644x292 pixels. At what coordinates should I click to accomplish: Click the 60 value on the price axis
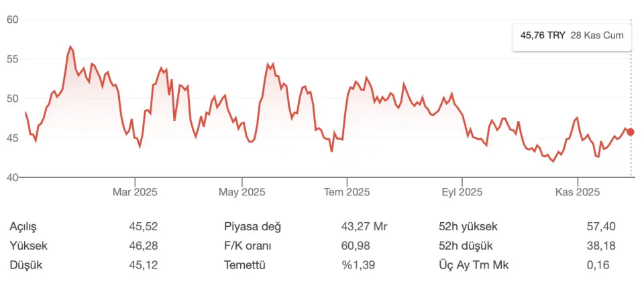13,19
